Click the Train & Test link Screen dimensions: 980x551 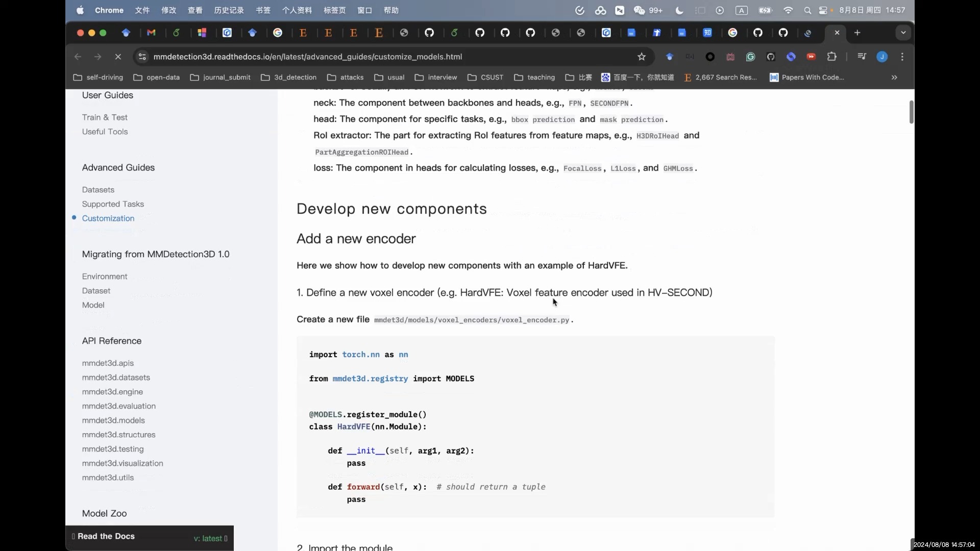point(104,116)
